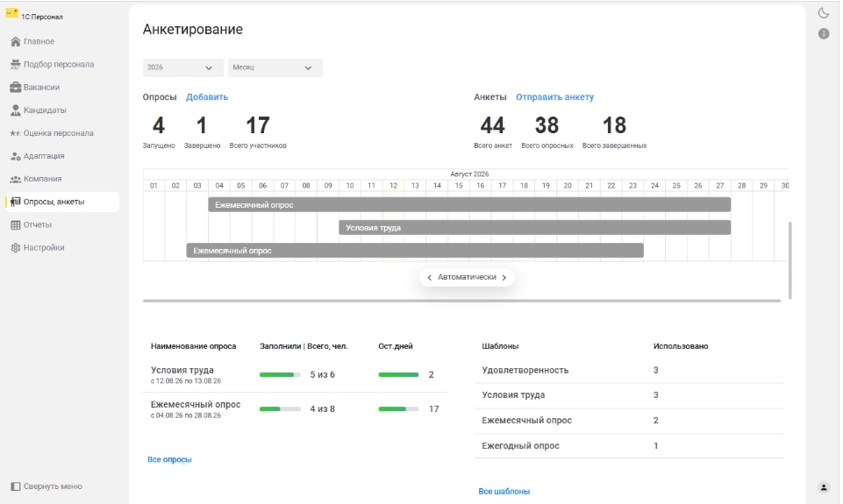Click the vertical scrollbar of the timeline
This screenshot has width=843, height=504.
pyautogui.click(x=789, y=260)
